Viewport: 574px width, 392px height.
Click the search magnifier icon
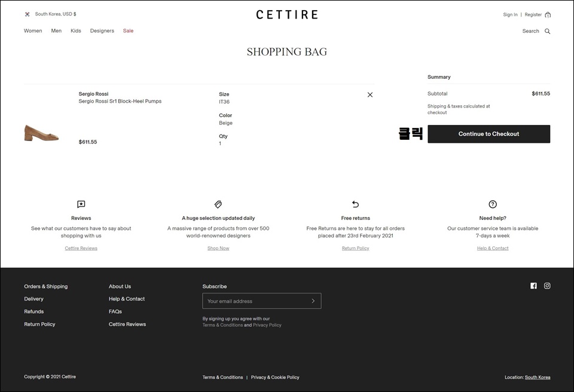point(547,31)
